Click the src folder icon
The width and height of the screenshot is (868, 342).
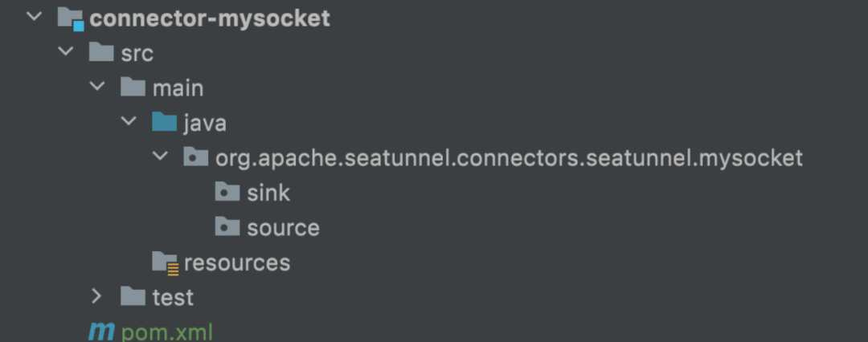coord(101,53)
